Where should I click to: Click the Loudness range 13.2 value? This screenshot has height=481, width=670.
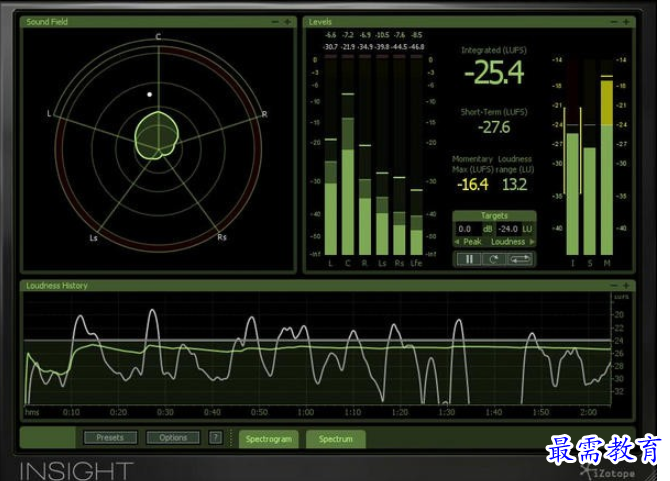coord(514,185)
